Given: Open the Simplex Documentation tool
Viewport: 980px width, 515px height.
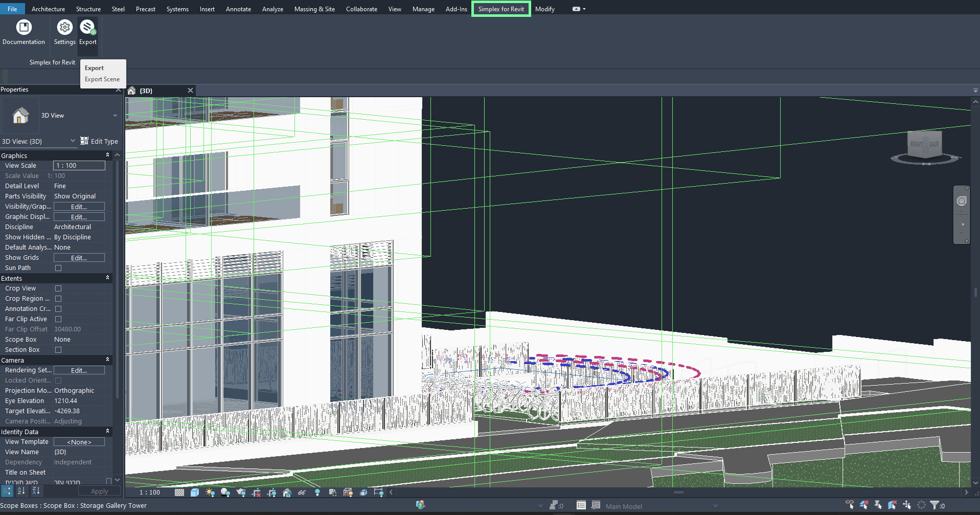Looking at the screenshot, I should click(x=24, y=28).
